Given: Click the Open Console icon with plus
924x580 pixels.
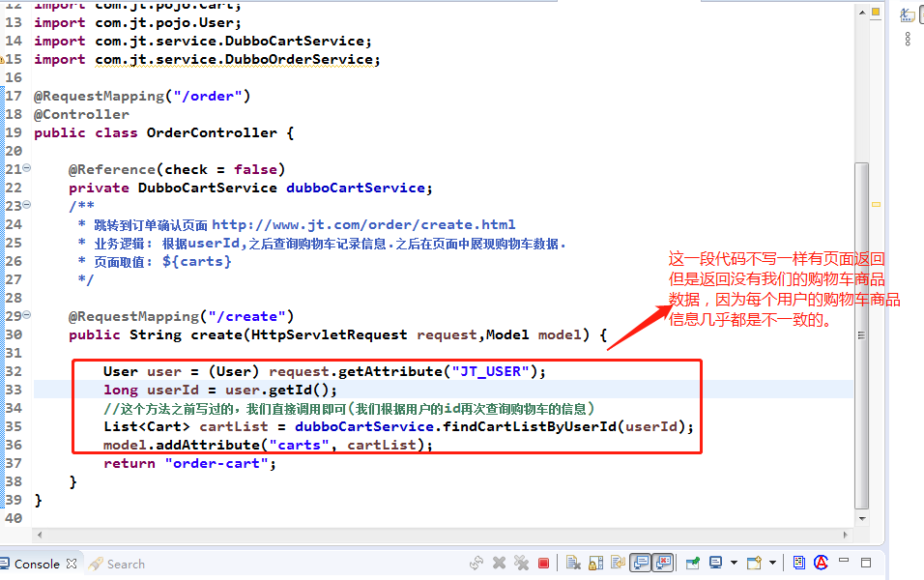Looking at the screenshot, I should [x=754, y=563].
